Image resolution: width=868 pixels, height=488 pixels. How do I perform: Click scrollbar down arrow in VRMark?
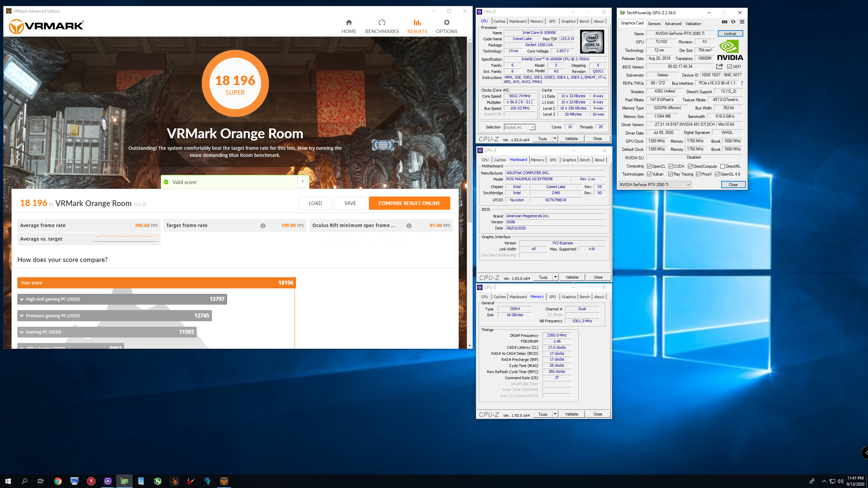click(x=470, y=346)
